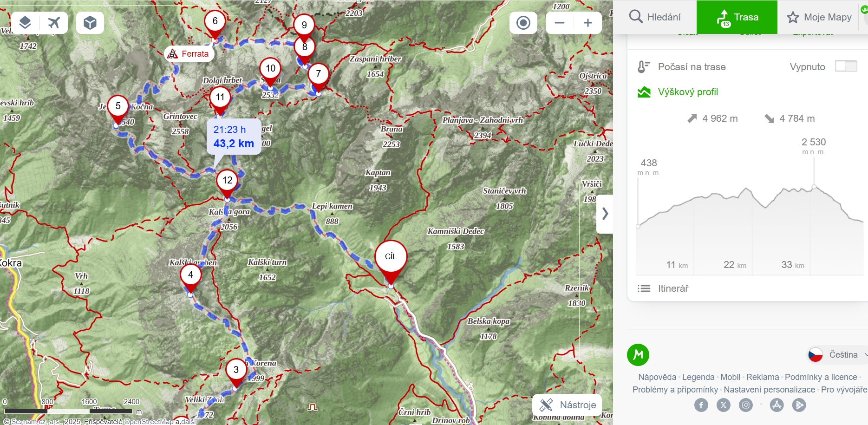Viewport: 868px width, 425px height.
Task: Click the Ferrata label on map
Action: (189, 54)
